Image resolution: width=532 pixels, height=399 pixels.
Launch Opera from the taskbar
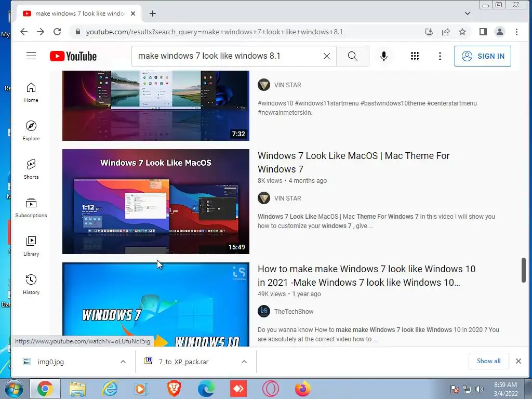[x=270, y=389]
